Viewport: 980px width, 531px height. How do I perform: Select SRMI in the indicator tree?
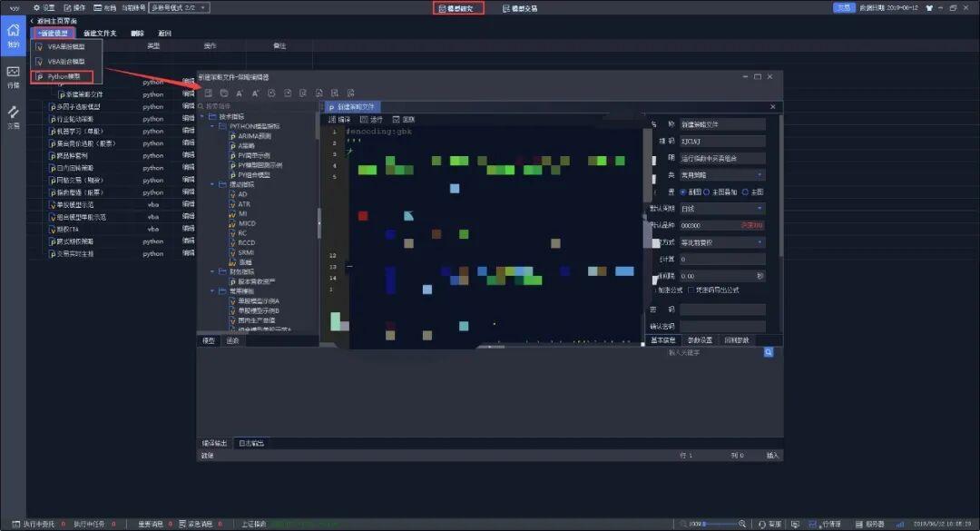(x=246, y=252)
